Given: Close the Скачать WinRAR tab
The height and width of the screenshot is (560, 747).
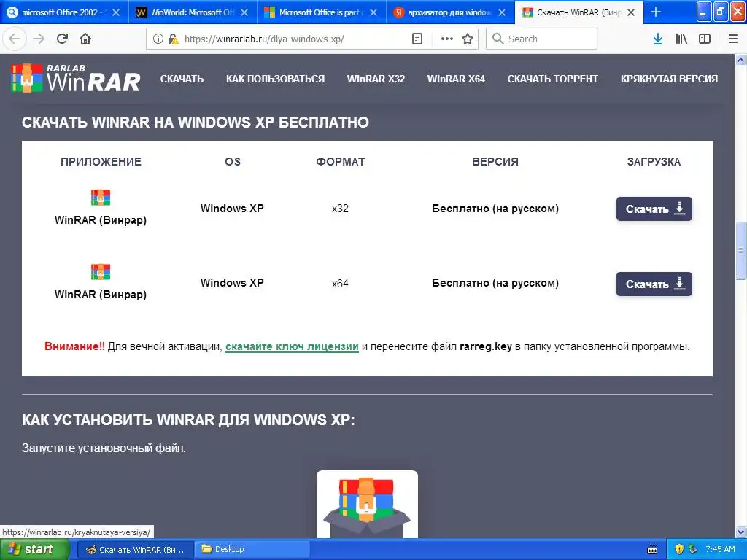Looking at the screenshot, I should point(631,12).
